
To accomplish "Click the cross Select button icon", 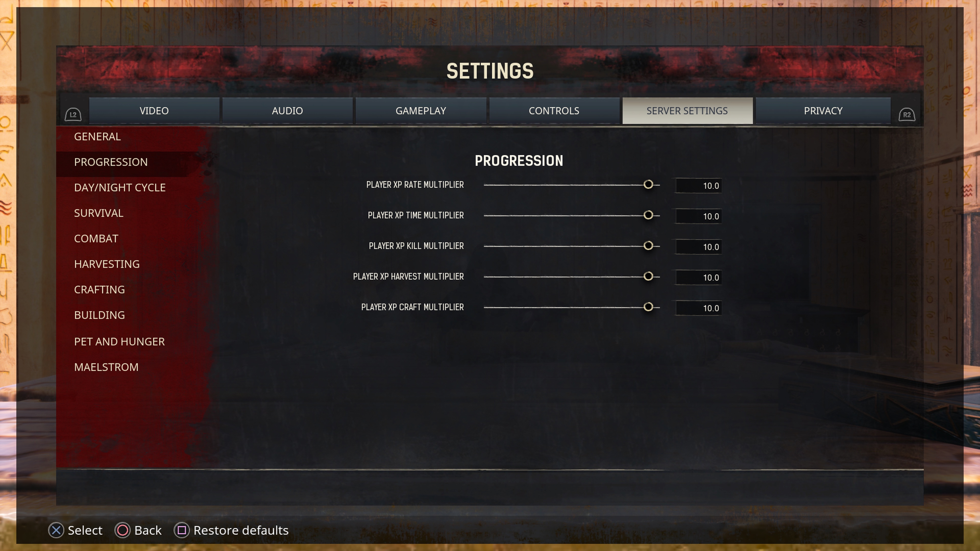I will (x=56, y=530).
